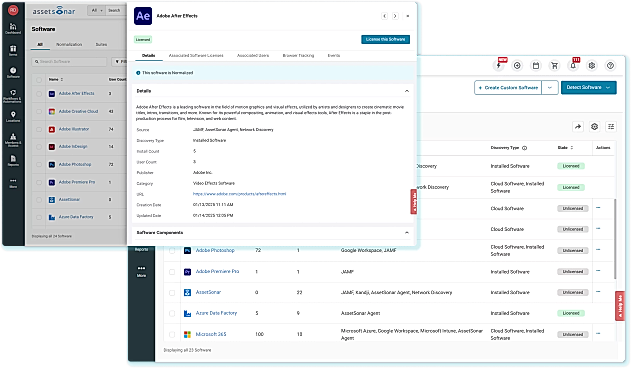Viewport: 631px width, 368px height.
Task: Click Create Custom Software button
Action: point(508,87)
